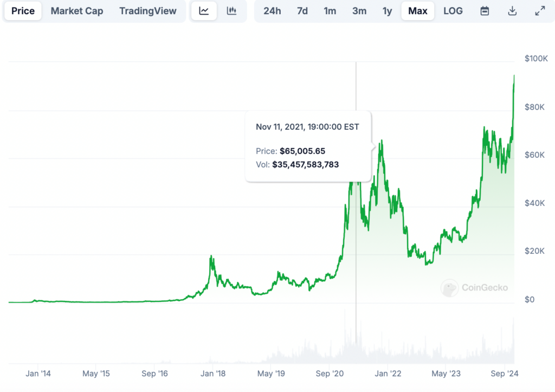Switch to candlestick chart icon
Viewport: 555px width, 392px height.
(x=231, y=11)
